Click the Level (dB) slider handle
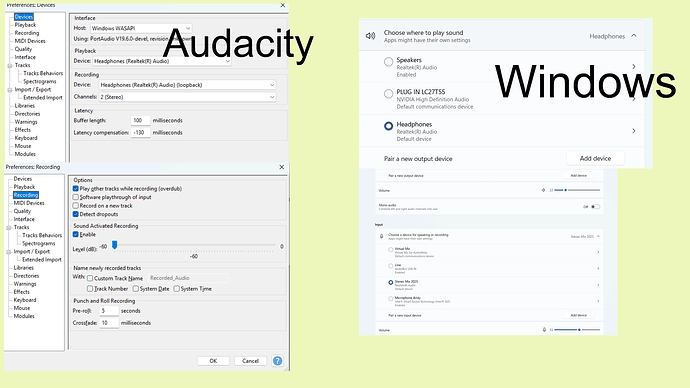 114,245
